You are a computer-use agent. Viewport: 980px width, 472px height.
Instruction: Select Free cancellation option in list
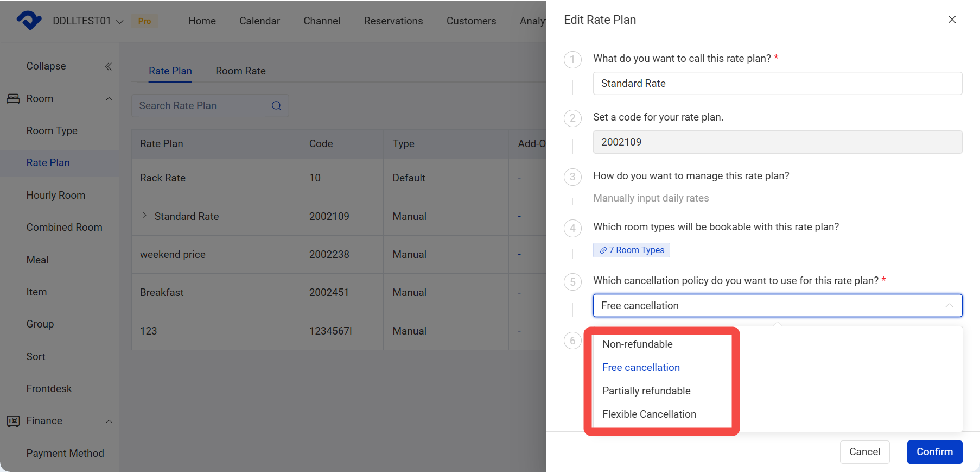tap(641, 367)
